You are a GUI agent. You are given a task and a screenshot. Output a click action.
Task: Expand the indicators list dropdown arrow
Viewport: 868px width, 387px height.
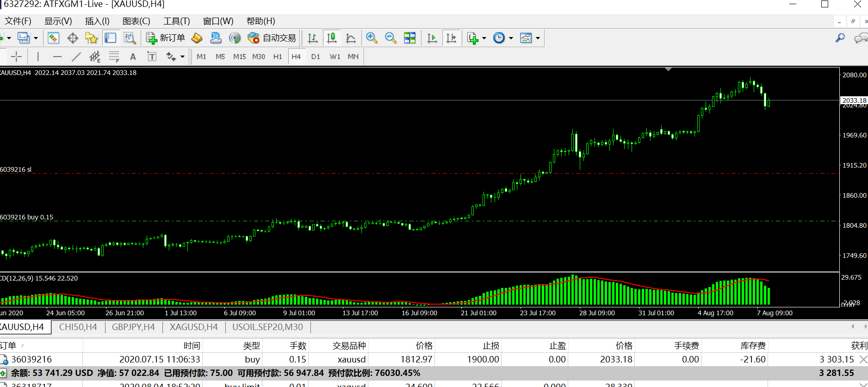484,38
